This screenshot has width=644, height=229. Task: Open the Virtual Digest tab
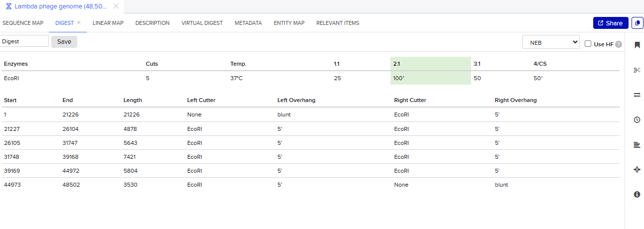pos(202,23)
